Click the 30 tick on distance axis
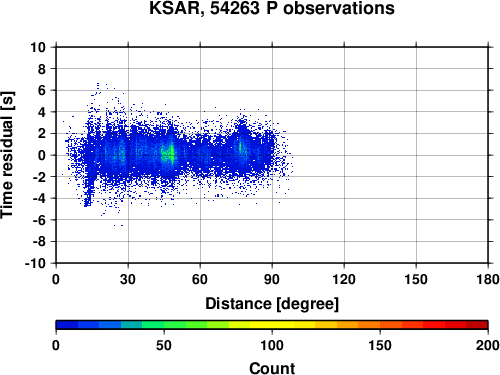Image resolution: width=500 pixels, height=375 pixels. 128,279
